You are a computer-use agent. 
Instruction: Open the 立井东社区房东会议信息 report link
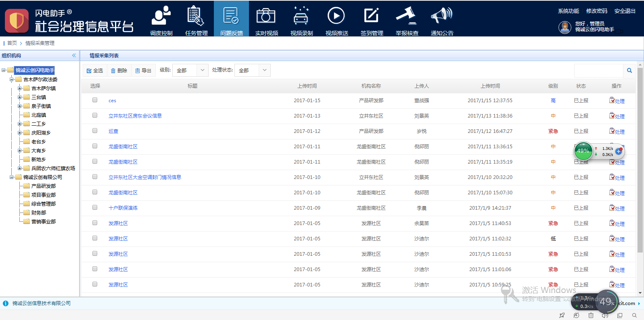(x=135, y=116)
